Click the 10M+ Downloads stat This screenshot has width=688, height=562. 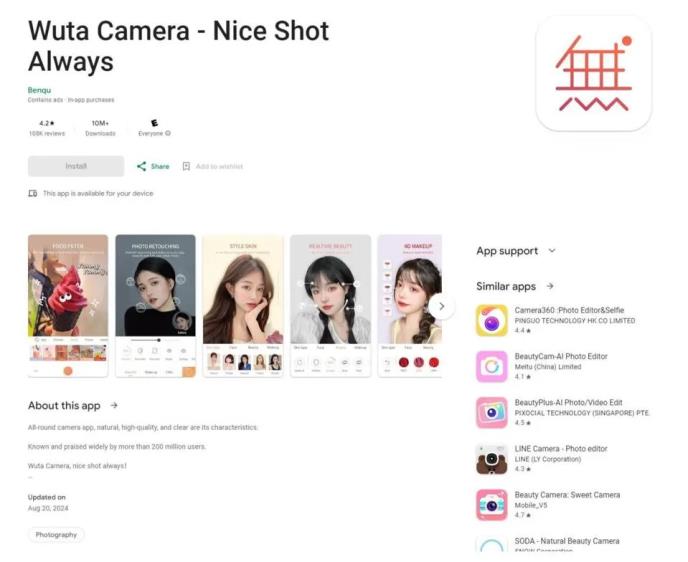point(100,128)
